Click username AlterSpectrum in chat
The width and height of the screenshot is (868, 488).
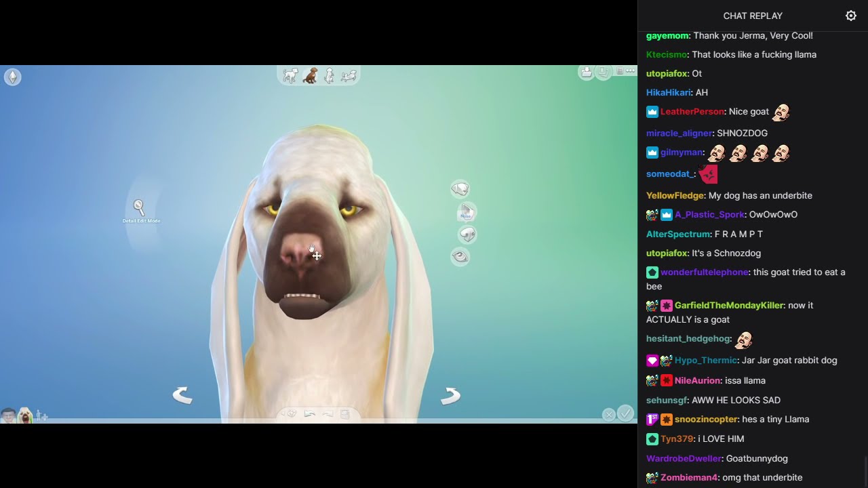[678, 234]
